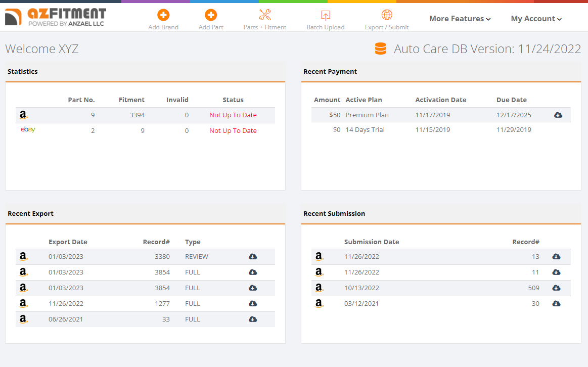Click the Part No. column header
Image resolution: width=588 pixels, height=367 pixels.
pos(81,100)
